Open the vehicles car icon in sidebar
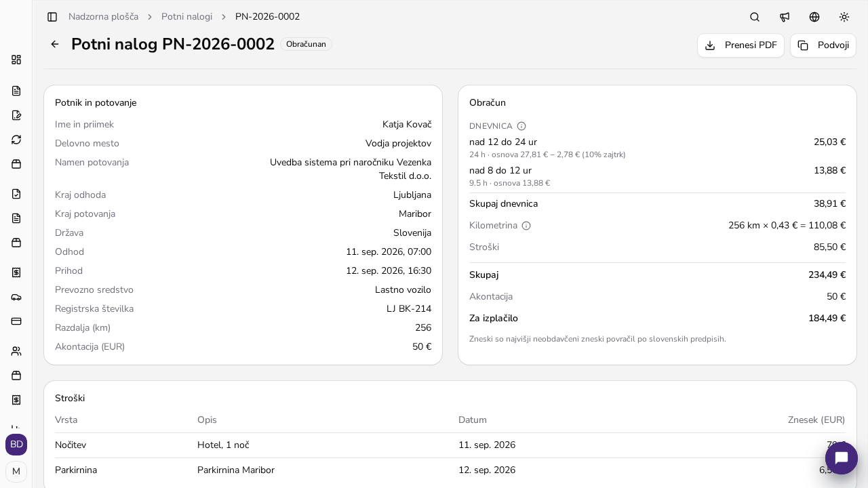The width and height of the screenshot is (868, 488). (16, 297)
